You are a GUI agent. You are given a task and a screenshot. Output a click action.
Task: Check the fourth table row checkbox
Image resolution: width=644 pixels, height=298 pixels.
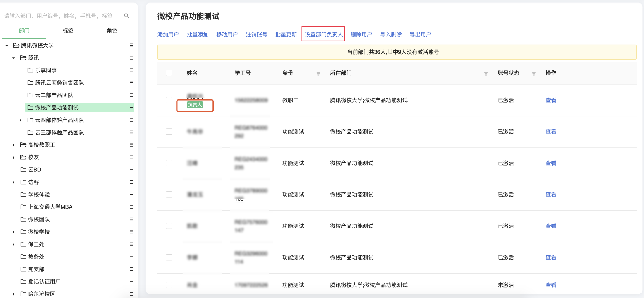click(x=169, y=195)
